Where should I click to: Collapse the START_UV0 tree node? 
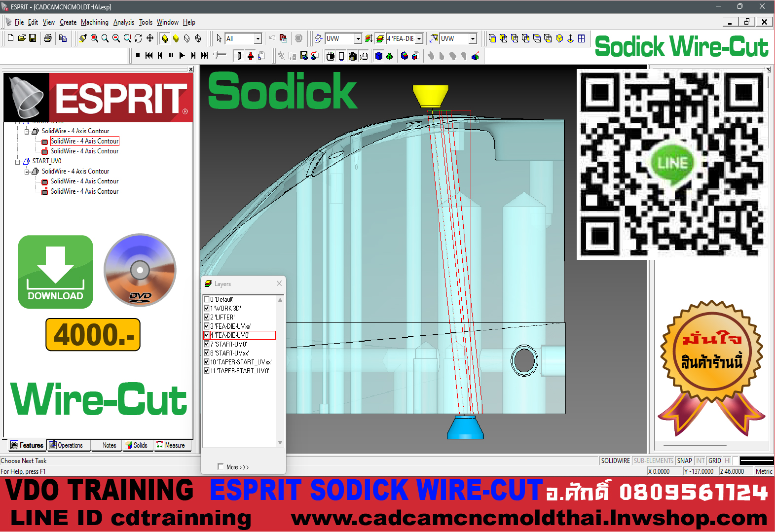click(x=18, y=161)
